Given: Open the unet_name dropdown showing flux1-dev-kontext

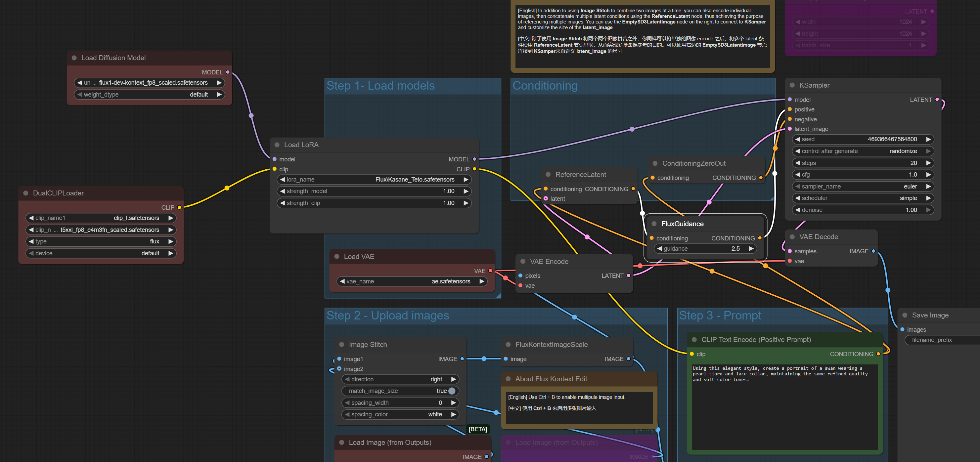Looking at the screenshot, I should [x=149, y=83].
